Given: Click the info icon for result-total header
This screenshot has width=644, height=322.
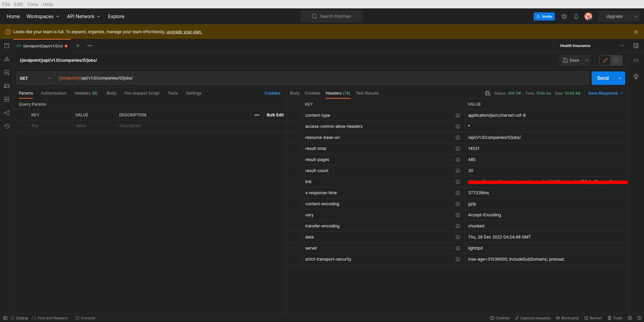Looking at the screenshot, I should [458, 149].
